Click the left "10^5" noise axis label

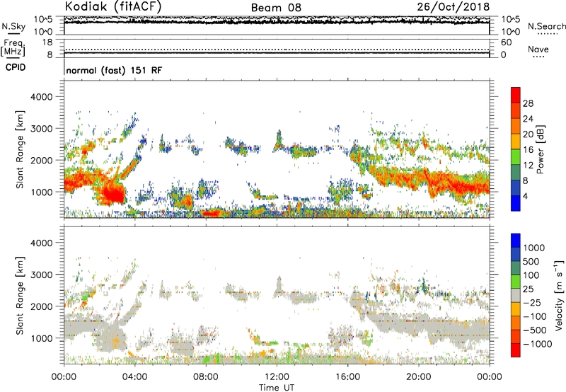(43, 20)
